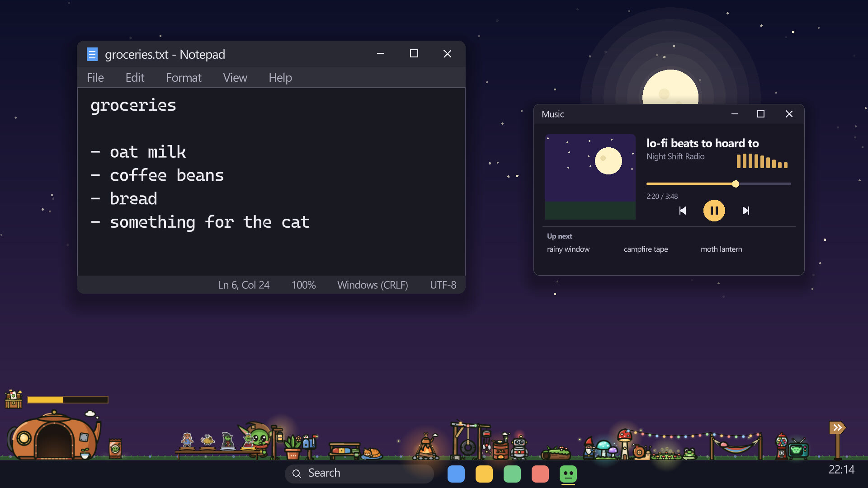This screenshot has width=868, height=488.
Task: Open the yellow taskbar app
Action: (x=484, y=474)
